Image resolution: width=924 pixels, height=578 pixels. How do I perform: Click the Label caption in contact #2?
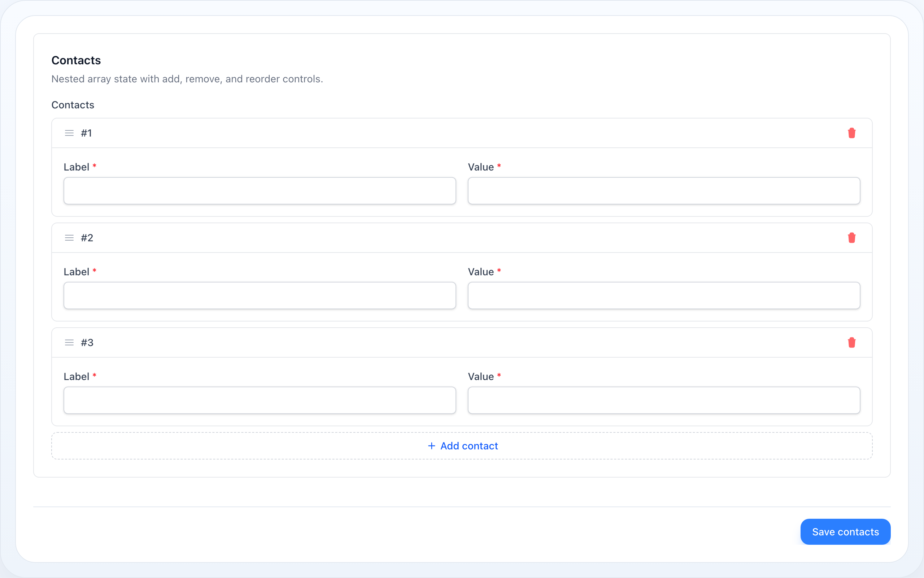click(x=77, y=272)
